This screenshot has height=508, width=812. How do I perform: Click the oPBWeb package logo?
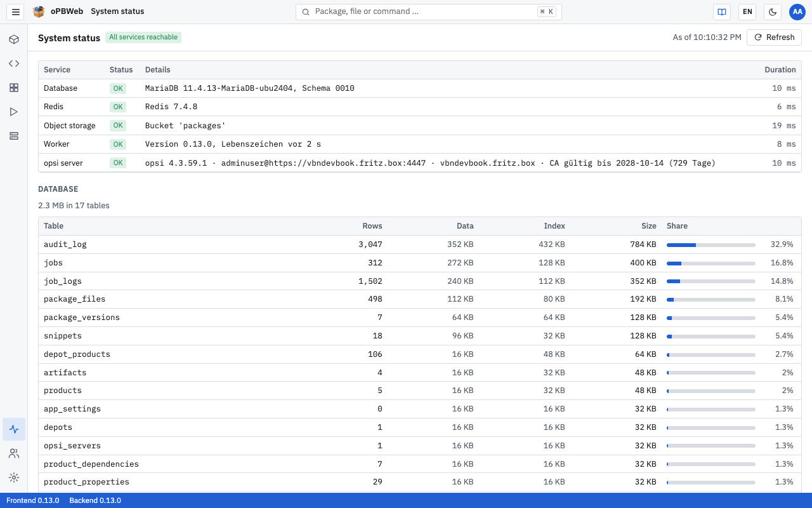39,11
